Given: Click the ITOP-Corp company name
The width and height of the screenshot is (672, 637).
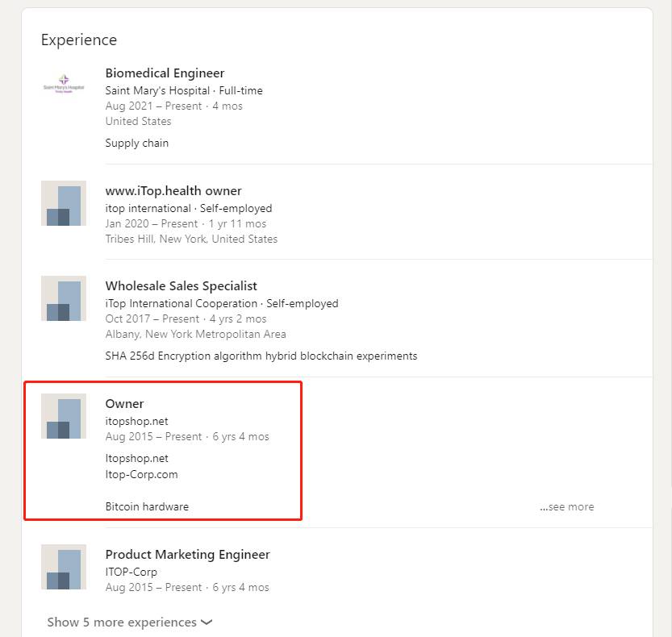Looking at the screenshot, I should 131,572.
